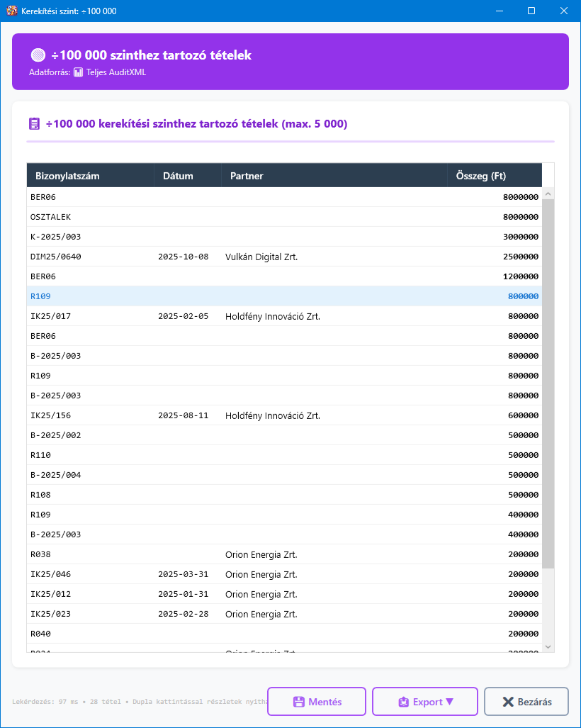Viewport: 581px width, 728px height.
Task: Click scrollbar down arrow in the table
Action: click(x=548, y=646)
